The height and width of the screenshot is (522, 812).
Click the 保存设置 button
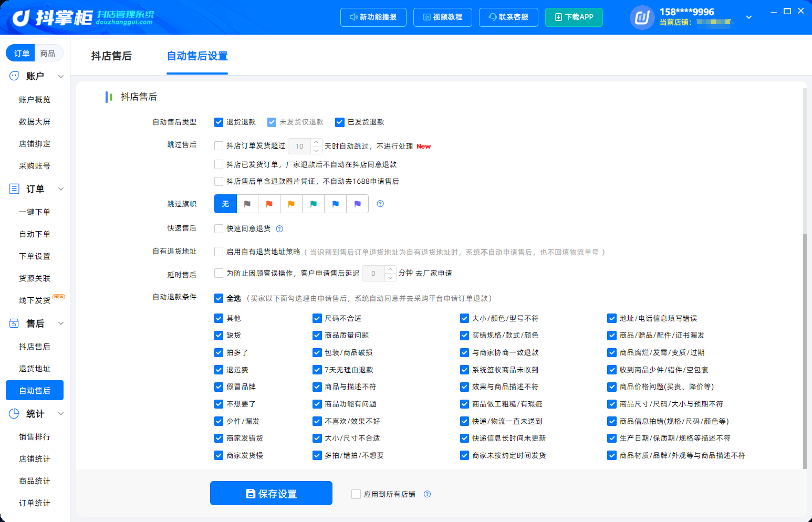click(271, 493)
